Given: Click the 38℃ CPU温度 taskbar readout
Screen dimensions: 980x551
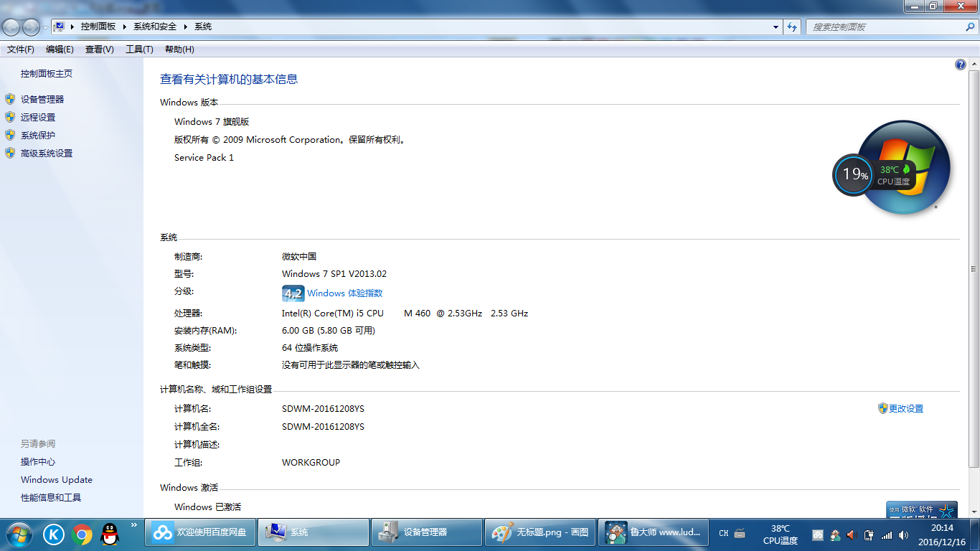Looking at the screenshot, I should click(781, 534).
